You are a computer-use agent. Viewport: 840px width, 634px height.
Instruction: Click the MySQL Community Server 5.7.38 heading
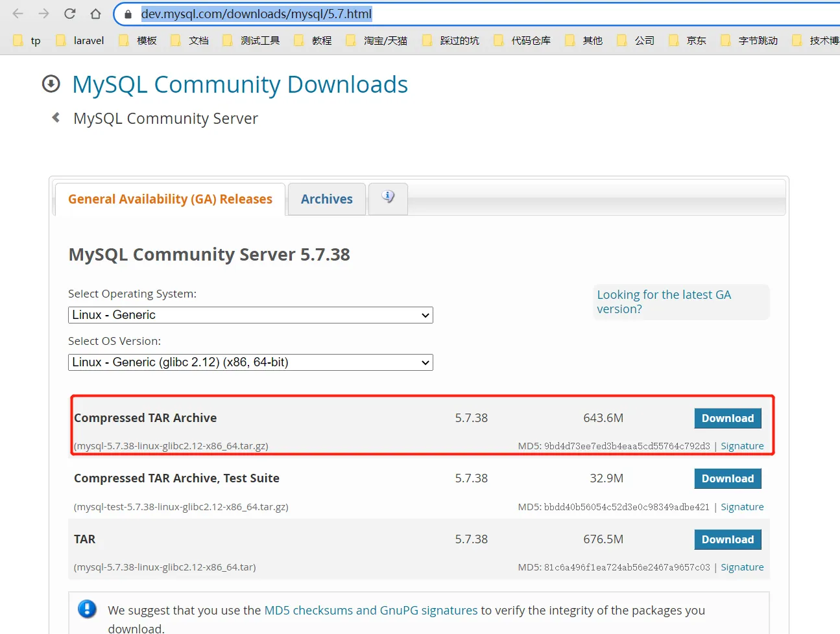(210, 254)
